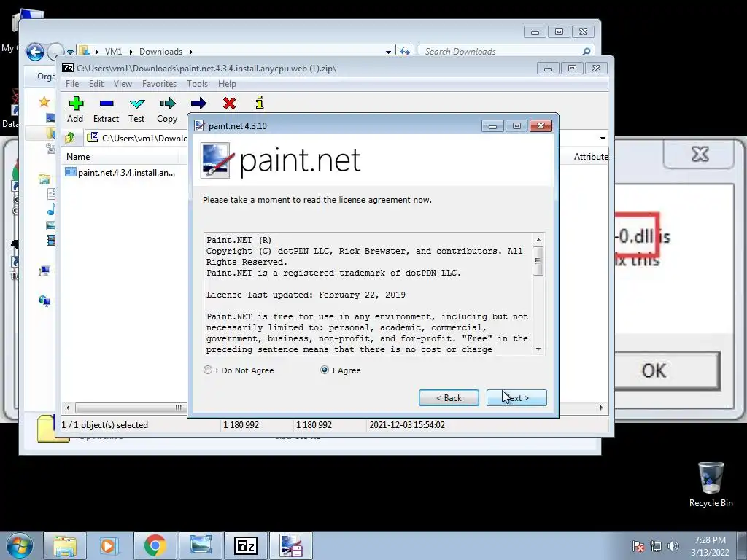Open the 7-Zip Favorites menu
Image resolution: width=747 pixels, height=560 pixels.
click(159, 84)
